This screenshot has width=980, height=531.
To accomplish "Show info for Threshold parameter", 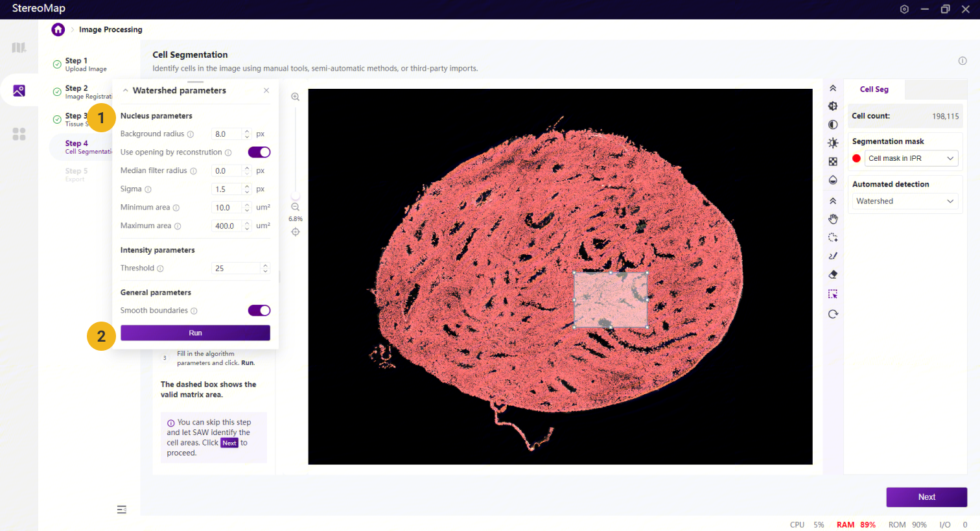I will tap(161, 268).
